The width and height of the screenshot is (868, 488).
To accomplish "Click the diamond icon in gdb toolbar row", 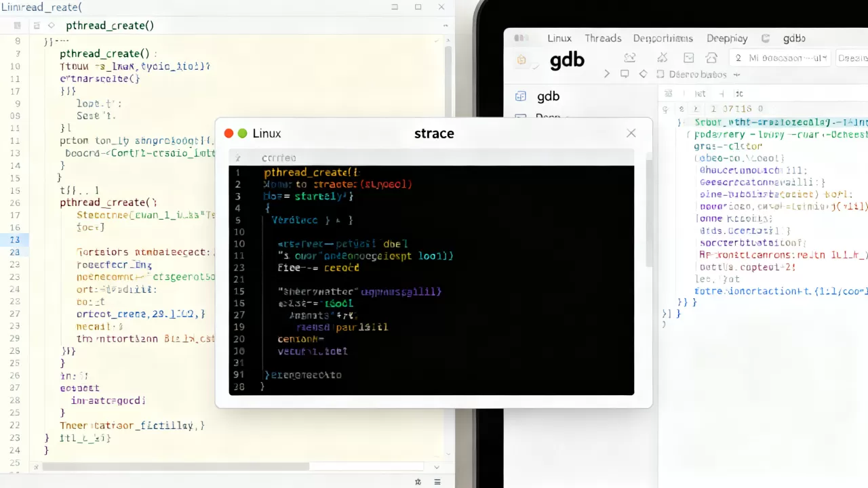I will 643,74.
